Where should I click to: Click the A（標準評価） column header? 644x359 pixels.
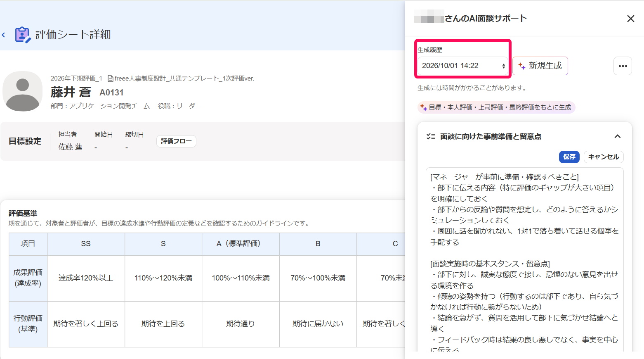pyautogui.click(x=241, y=244)
